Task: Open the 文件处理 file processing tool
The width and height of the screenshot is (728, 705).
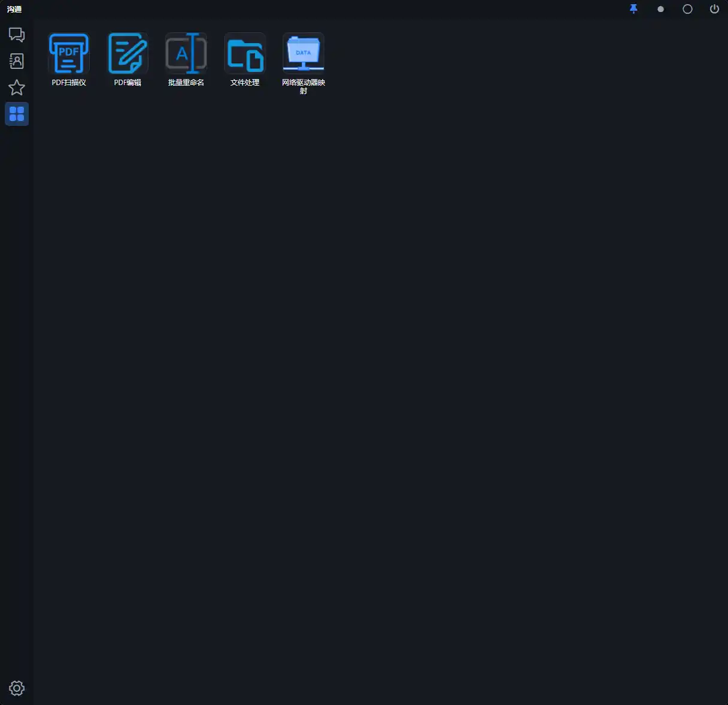Action: (x=245, y=53)
